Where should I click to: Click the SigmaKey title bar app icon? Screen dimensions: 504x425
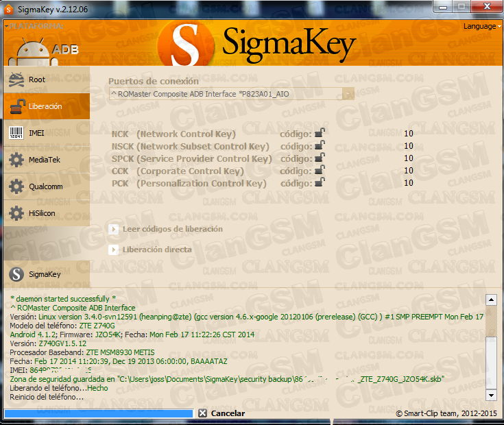point(8,10)
